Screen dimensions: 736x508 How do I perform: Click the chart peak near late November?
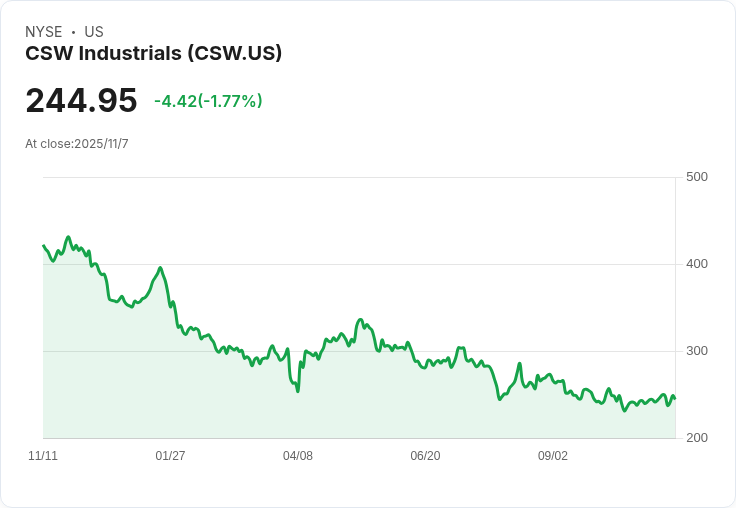(69, 237)
